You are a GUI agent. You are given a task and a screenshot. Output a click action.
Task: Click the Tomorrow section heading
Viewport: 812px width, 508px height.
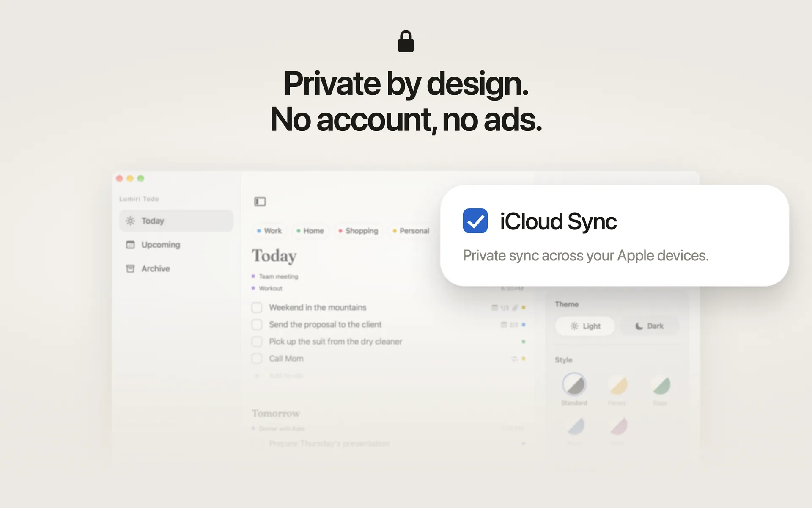click(276, 413)
